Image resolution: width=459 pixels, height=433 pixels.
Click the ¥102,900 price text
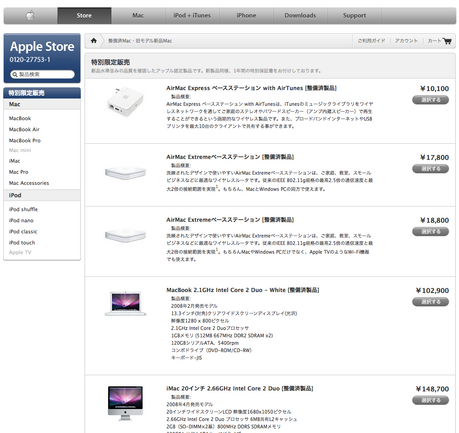point(432,290)
